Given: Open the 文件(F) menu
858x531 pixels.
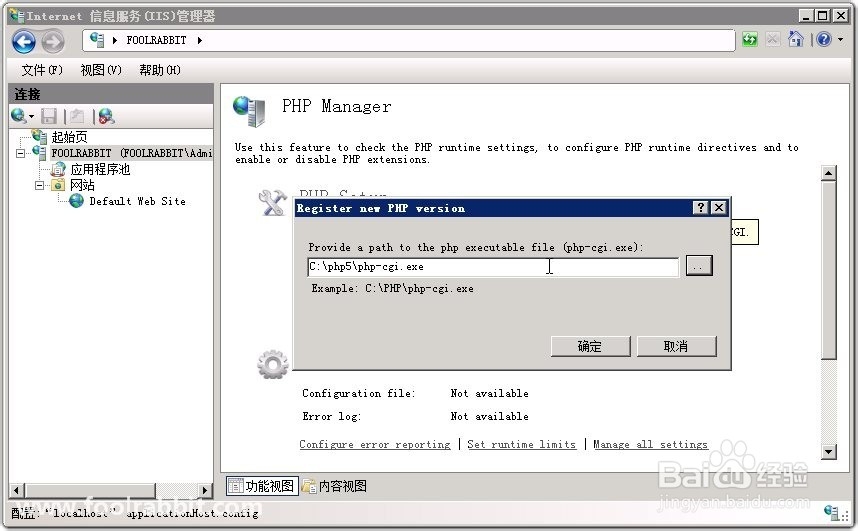Looking at the screenshot, I should (x=42, y=70).
